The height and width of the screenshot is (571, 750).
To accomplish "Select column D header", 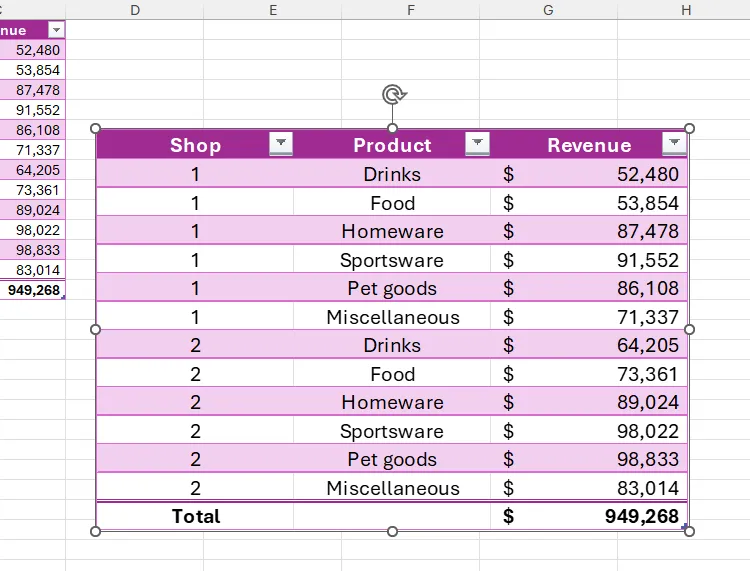I will (135, 10).
